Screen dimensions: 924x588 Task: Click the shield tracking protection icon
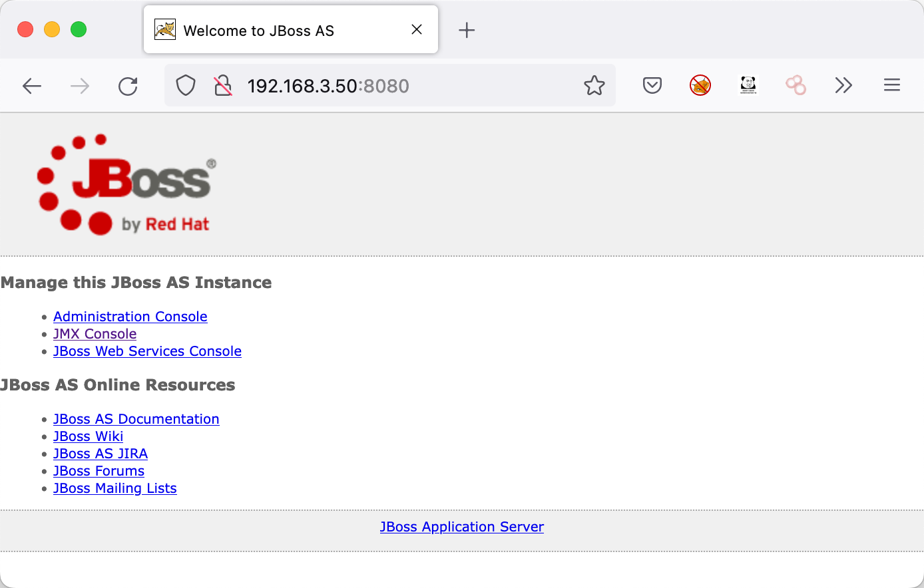(x=186, y=86)
